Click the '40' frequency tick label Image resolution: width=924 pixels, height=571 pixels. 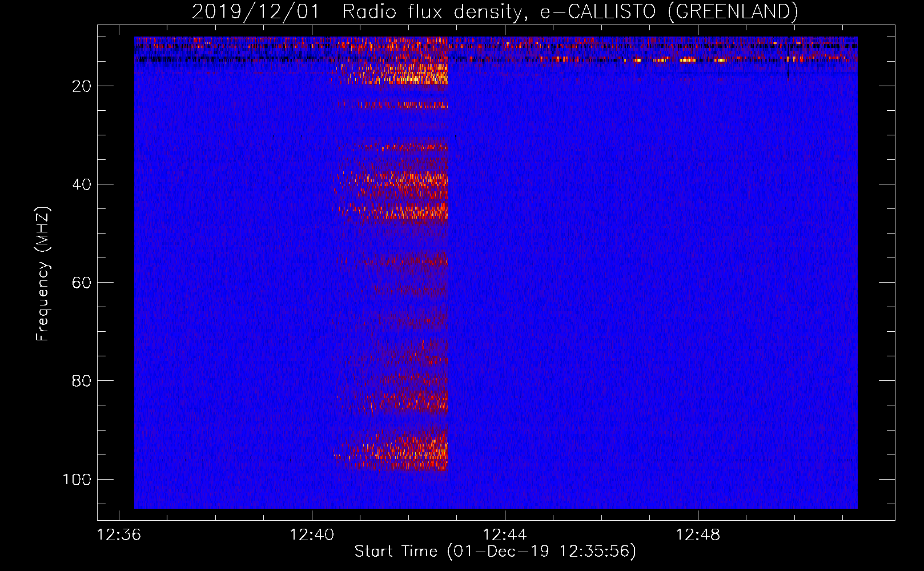pos(82,184)
